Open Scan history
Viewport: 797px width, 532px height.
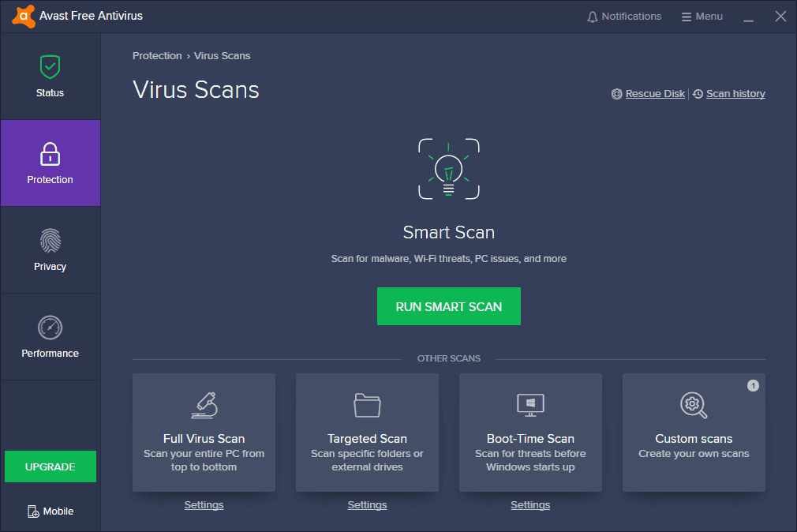point(735,93)
